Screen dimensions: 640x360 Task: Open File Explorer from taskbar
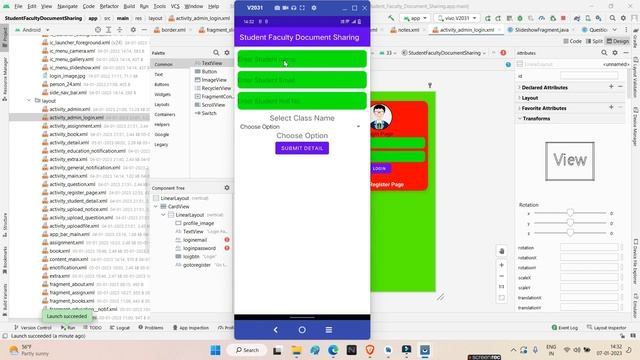pyautogui.click(x=296, y=350)
